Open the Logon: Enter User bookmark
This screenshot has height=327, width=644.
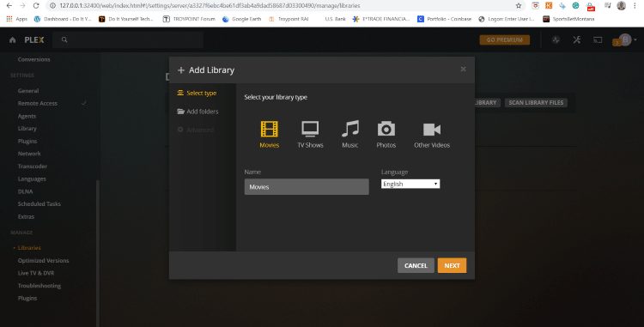(507, 19)
